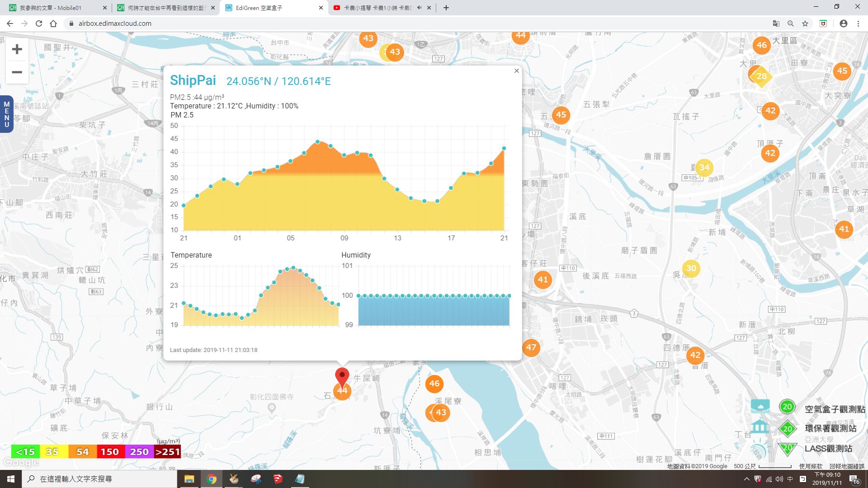
Task: Click the Google logo on the map
Action: (21, 463)
